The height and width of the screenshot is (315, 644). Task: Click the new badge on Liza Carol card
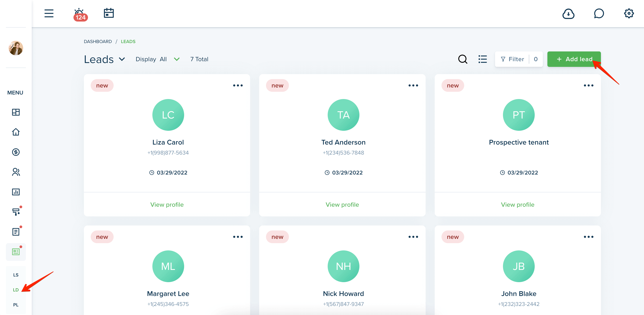(x=102, y=85)
